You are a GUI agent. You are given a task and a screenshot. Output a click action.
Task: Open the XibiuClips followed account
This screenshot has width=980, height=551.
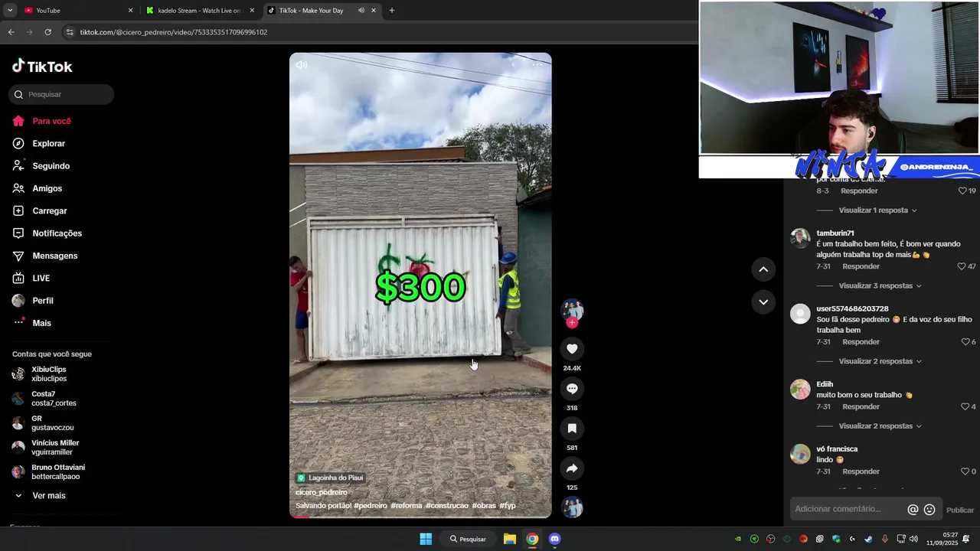click(40, 374)
